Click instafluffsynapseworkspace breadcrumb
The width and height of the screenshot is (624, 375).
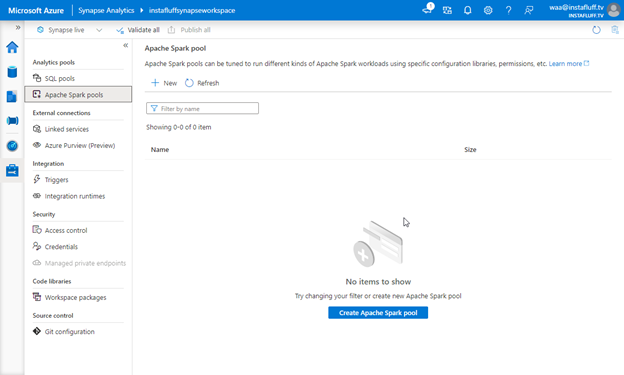192,10
